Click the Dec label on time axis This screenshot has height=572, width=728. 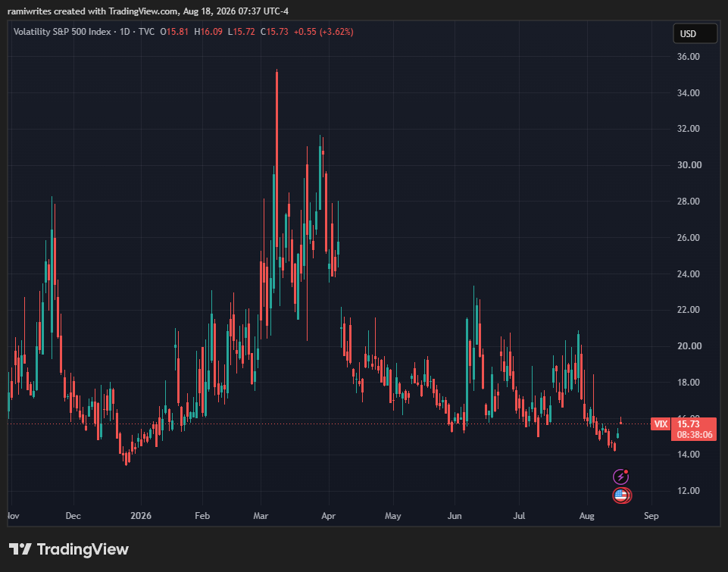click(x=73, y=516)
